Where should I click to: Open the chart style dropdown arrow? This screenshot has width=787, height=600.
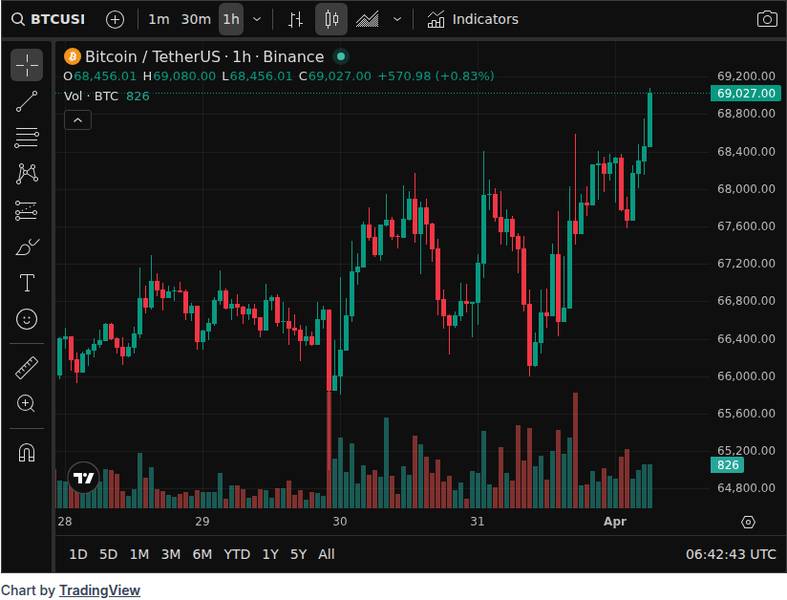click(397, 20)
